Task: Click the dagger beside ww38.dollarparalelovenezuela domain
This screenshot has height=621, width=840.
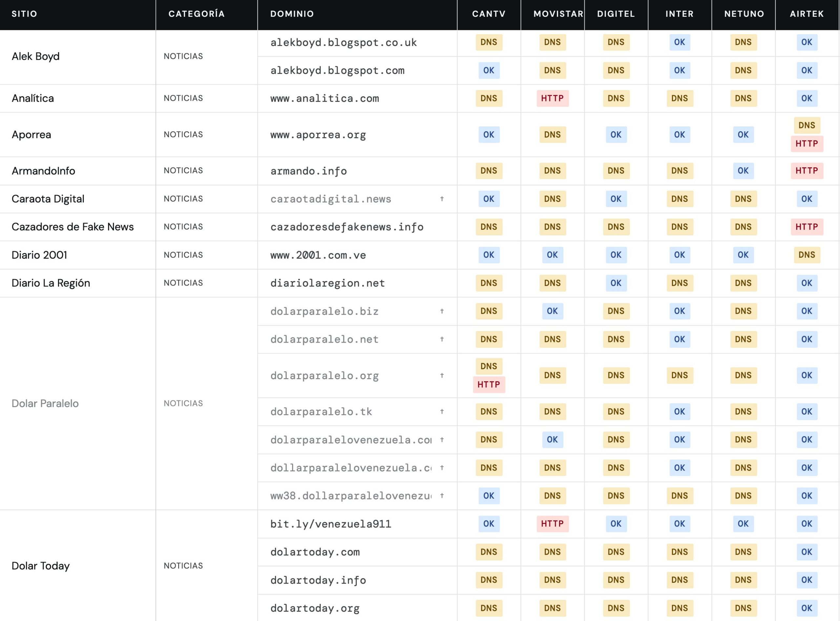Action: pos(442,495)
